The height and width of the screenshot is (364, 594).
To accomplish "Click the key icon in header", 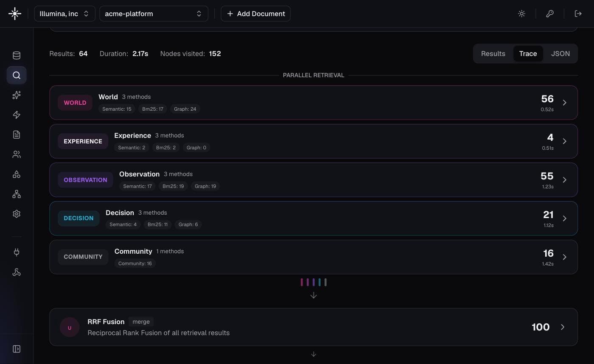I will point(550,14).
